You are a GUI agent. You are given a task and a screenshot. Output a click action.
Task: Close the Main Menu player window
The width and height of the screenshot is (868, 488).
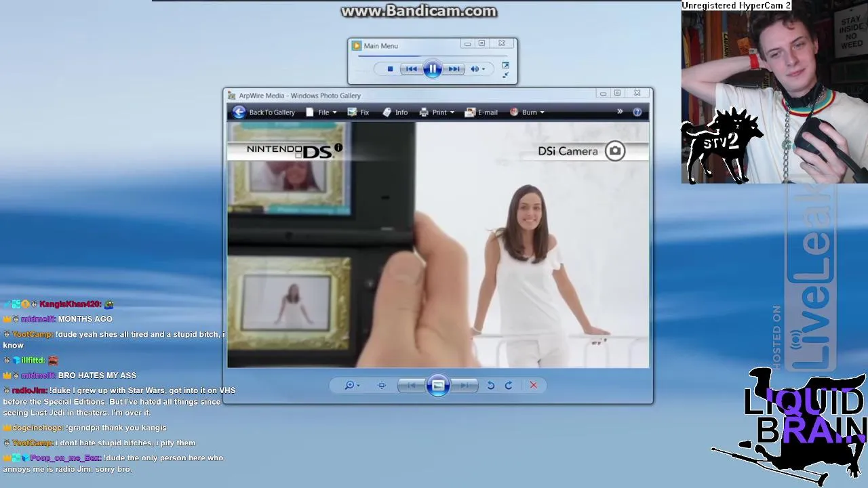point(502,43)
